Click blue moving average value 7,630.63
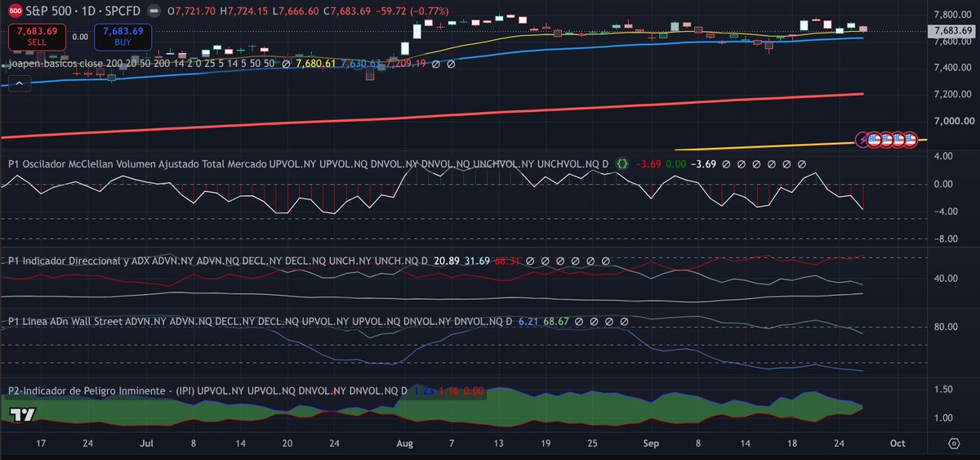This screenshot has width=980, height=460. pos(360,64)
